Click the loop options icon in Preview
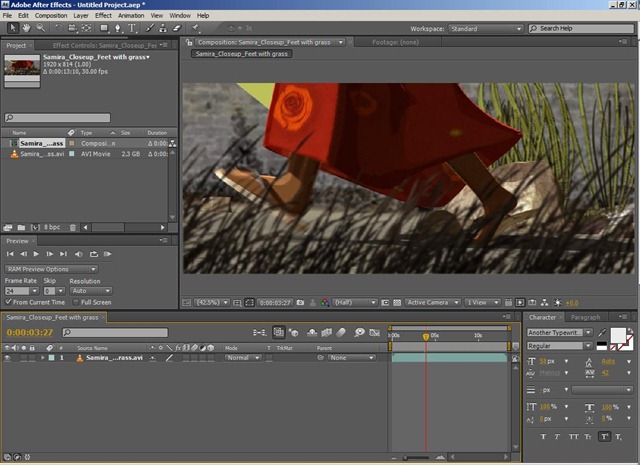Viewport: 640px width, 465px height. pos(94,254)
